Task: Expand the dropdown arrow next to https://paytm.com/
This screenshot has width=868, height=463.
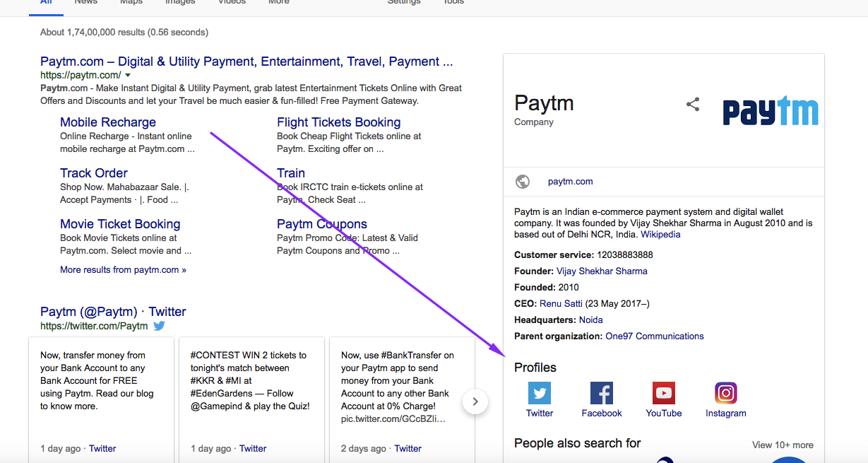Action: coord(128,76)
